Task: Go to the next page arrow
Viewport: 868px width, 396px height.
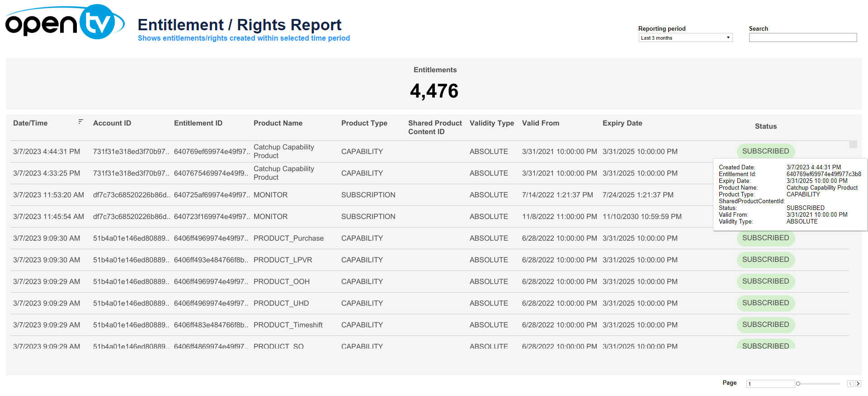Action: pos(858,384)
